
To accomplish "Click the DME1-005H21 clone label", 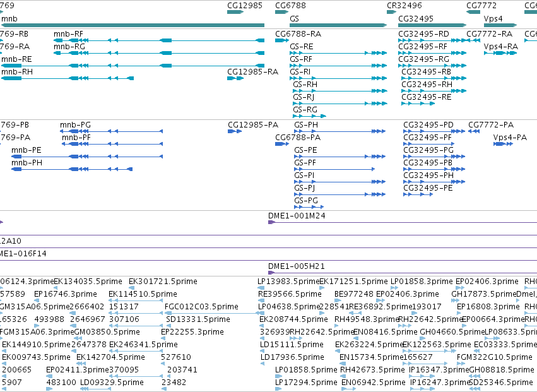I will pyautogui.click(x=296, y=266).
